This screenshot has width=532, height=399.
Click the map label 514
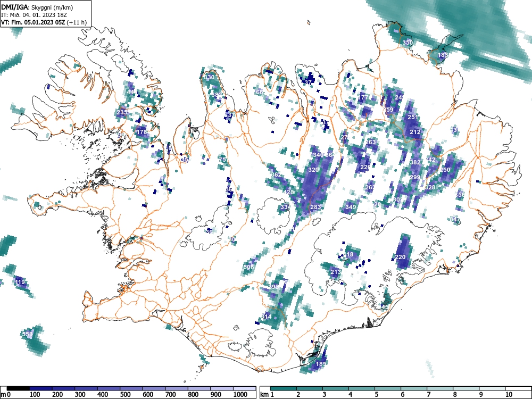[266, 317]
